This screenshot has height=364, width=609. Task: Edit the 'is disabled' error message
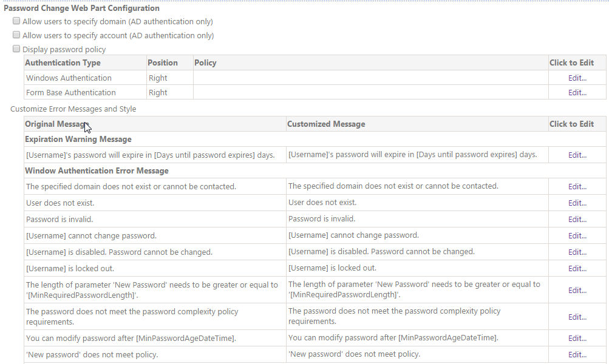[577, 252]
